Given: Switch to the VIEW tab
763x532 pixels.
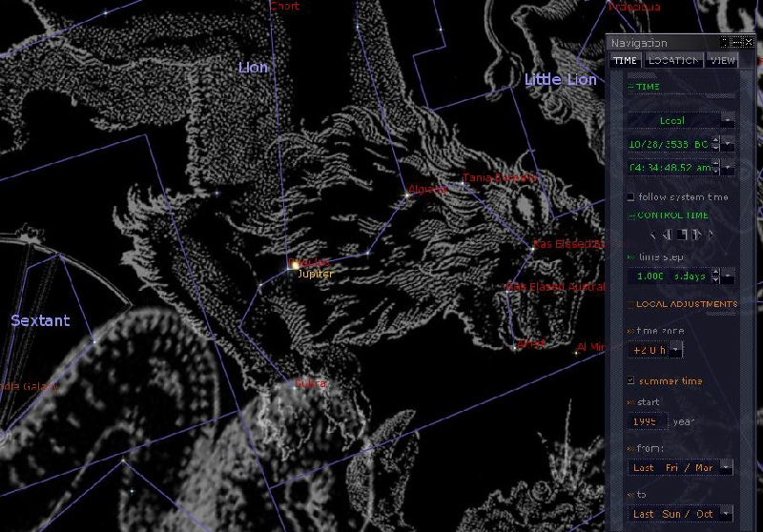Looking at the screenshot, I should 722,60.
